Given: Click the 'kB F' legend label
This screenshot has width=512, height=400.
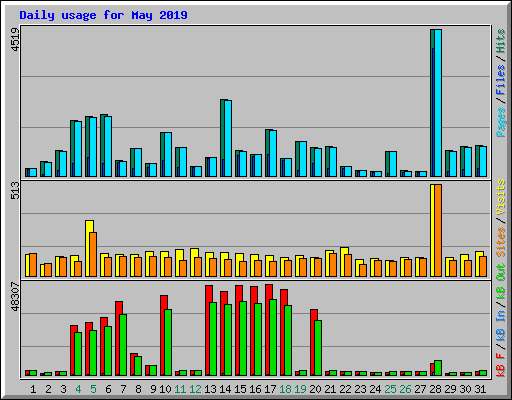Looking at the screenshot, I should [501, 364].
